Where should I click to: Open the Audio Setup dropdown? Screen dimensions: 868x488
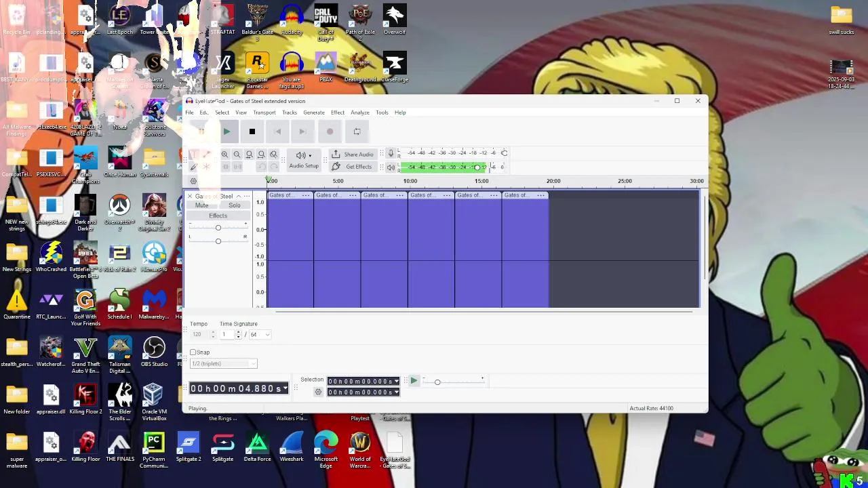[303, 160]
